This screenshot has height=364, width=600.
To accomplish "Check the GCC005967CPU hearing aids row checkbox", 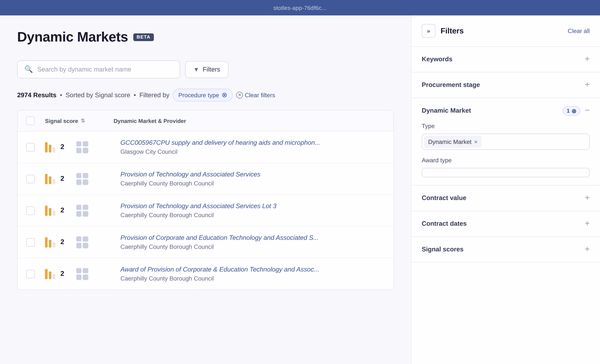I will pos(30,147).
